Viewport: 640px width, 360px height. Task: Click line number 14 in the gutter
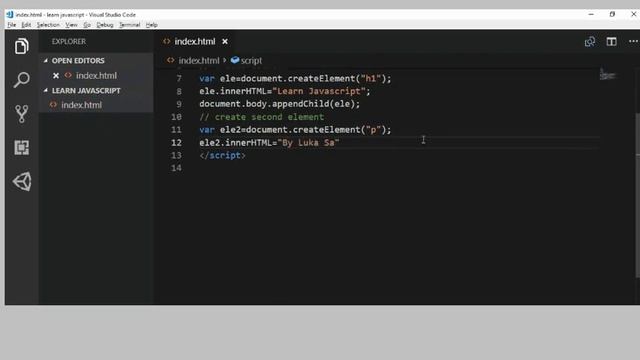(x=176, y=168)
